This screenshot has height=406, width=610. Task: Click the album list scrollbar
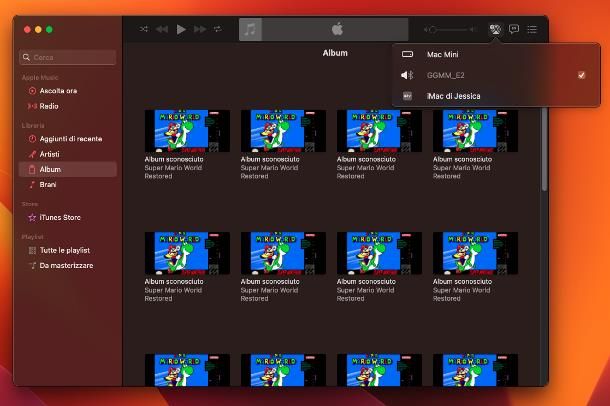(x=544, y=150)
